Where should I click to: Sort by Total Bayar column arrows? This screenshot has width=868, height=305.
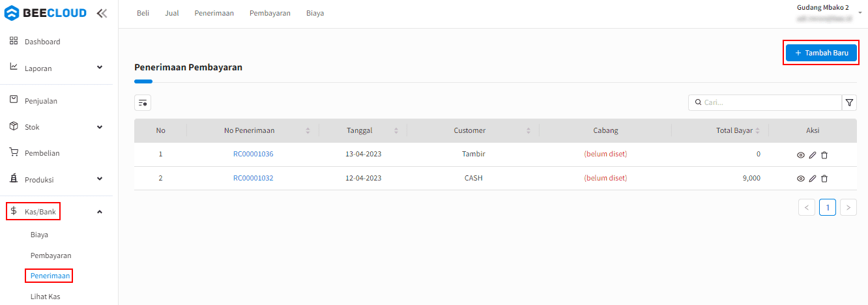pos(757,131)
